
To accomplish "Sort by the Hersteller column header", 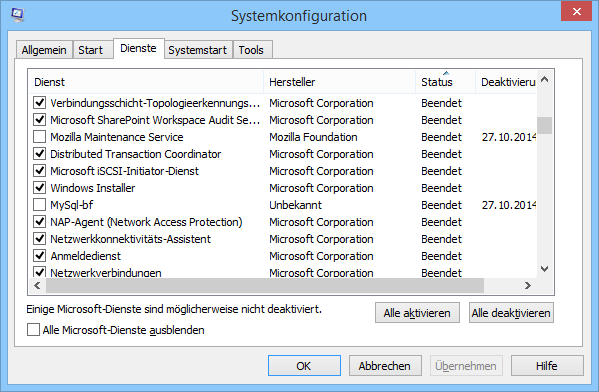I will click(339, 82).
